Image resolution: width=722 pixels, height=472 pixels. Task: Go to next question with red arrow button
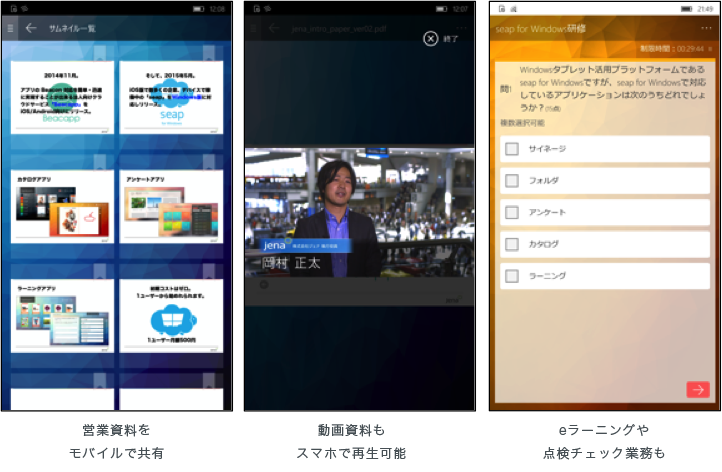click(698, 390)
